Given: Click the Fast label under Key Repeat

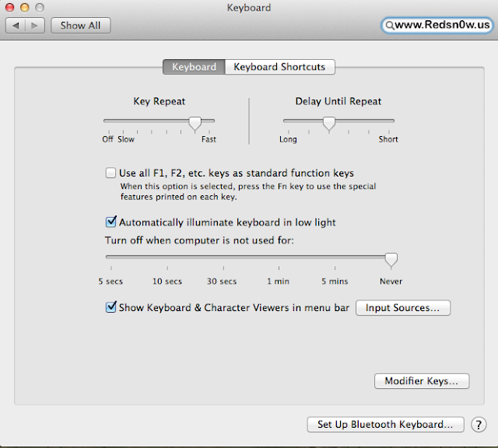Looking at the screenshot, I should click(209, 139).
